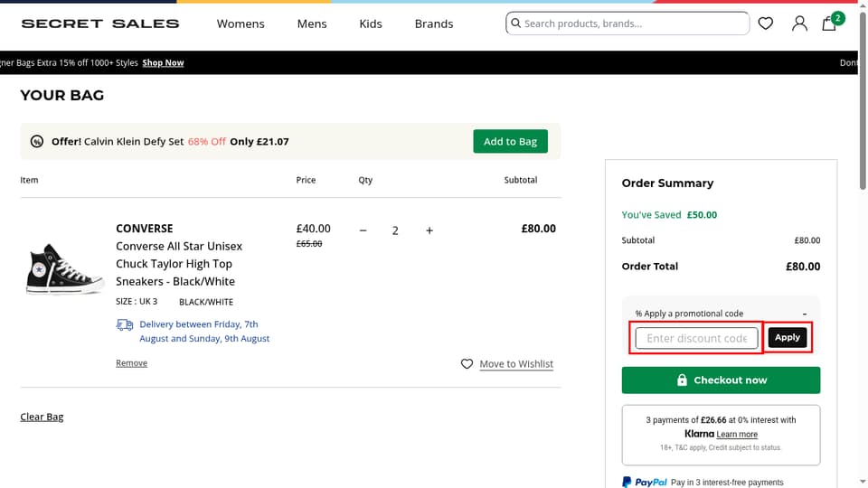The width and height of the screenshot is (868, 488).
Task: Click the delivery truck icon
Action: (x=125, y=324)
